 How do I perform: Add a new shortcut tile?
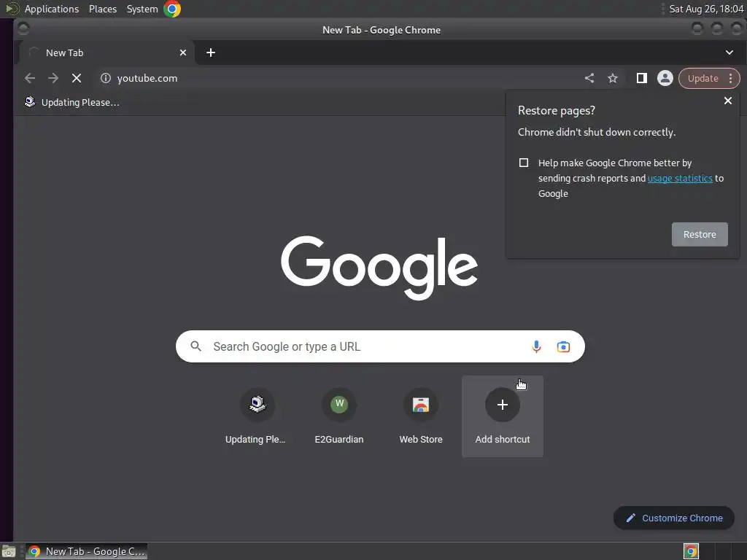point(503,416)
